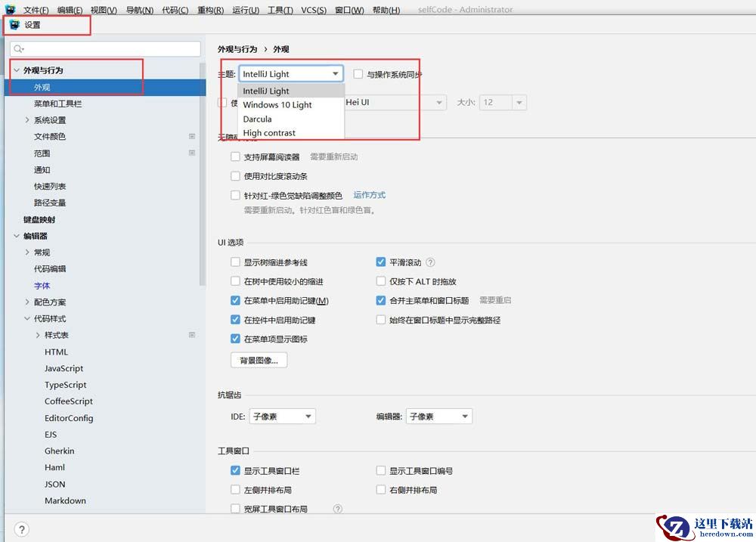Click the help icon beside 宽屏工具窗口布局

338,509
